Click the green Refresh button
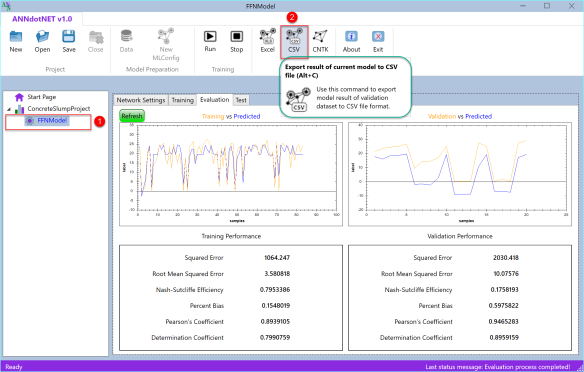Image resolution: width=584 pixels, height=372 pixels. tap(132, 116)
